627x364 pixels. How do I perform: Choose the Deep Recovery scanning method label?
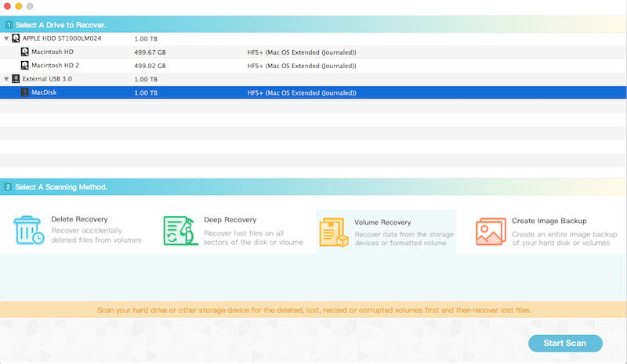pos(230,220)
